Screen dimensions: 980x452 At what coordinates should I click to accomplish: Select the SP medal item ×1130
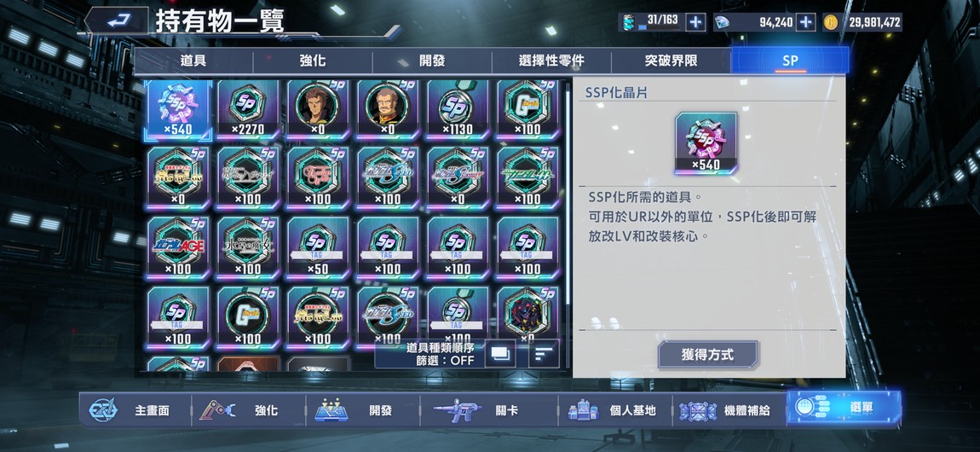click(x=458, y=108)
